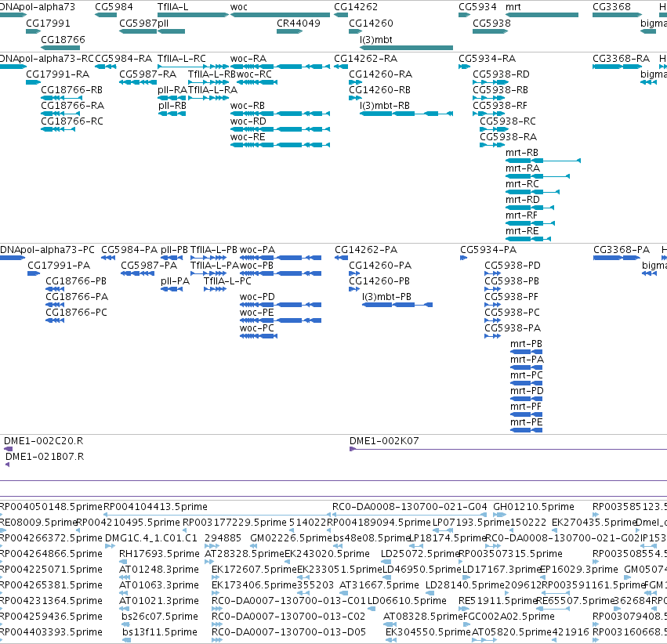Click the CG5984 gene label

point(114,7)
